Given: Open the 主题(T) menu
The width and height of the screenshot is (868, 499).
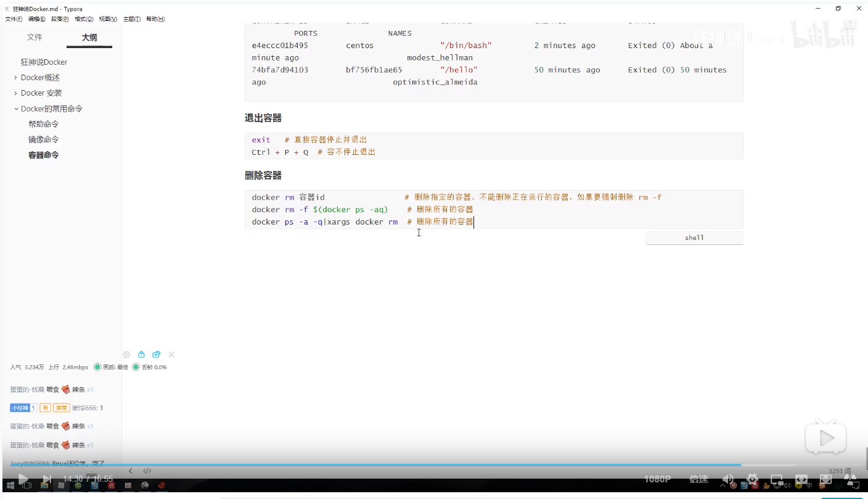Looking at the screenshot, I should [x=131, y=19].
